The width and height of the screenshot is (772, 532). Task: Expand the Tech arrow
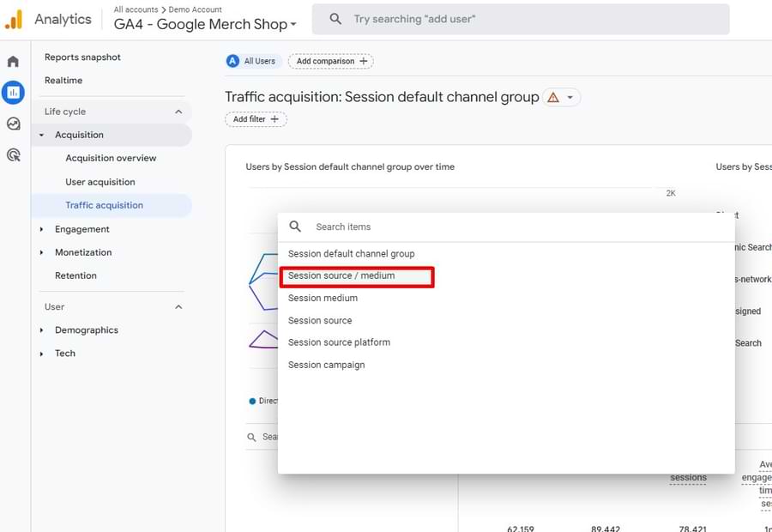pos(42,354)
